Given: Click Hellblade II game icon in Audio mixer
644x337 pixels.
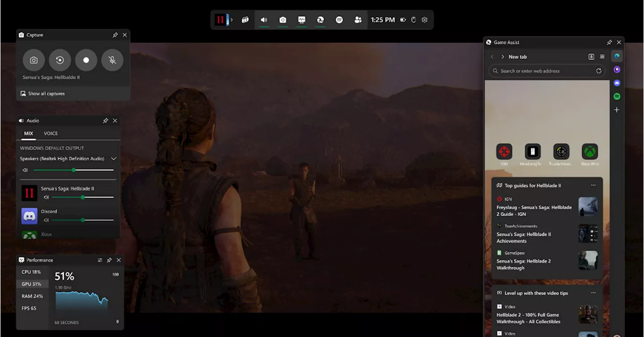Looking at the screenshot, I should coord(30,193).
